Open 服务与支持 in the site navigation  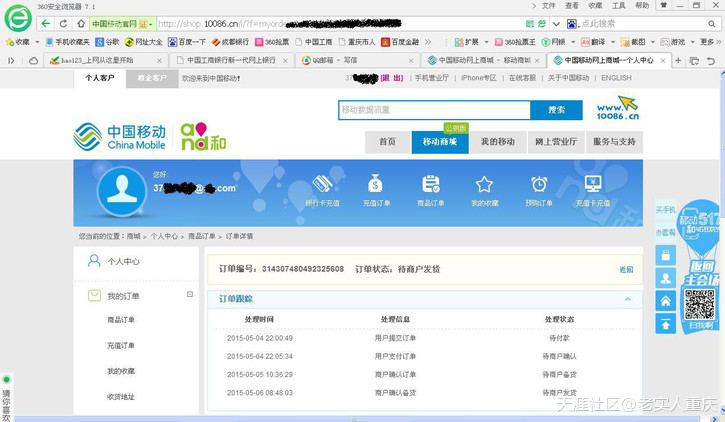(614, 142)
